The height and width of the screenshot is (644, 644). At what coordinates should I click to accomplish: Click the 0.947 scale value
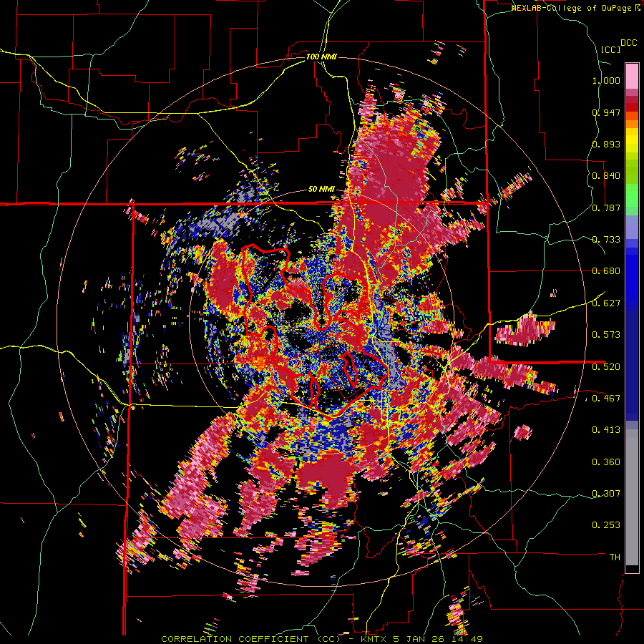pyautogui.click(x=606, y=112)
